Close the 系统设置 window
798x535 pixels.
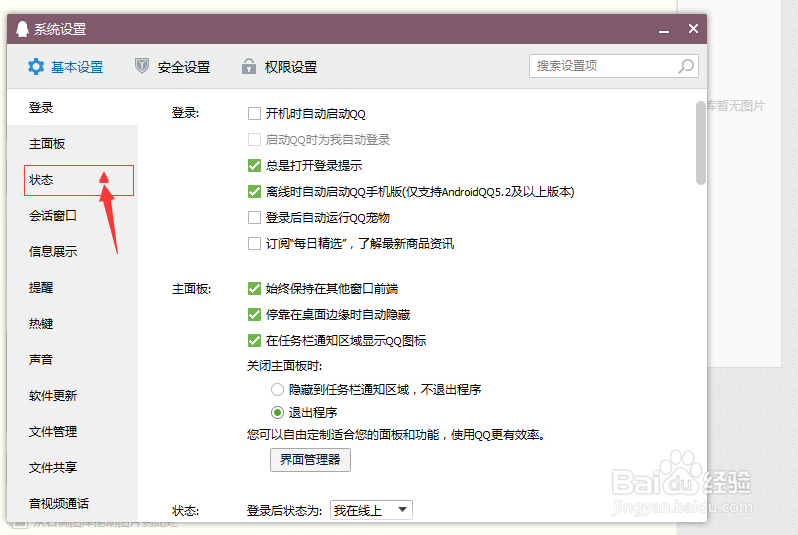coord(693,29)
